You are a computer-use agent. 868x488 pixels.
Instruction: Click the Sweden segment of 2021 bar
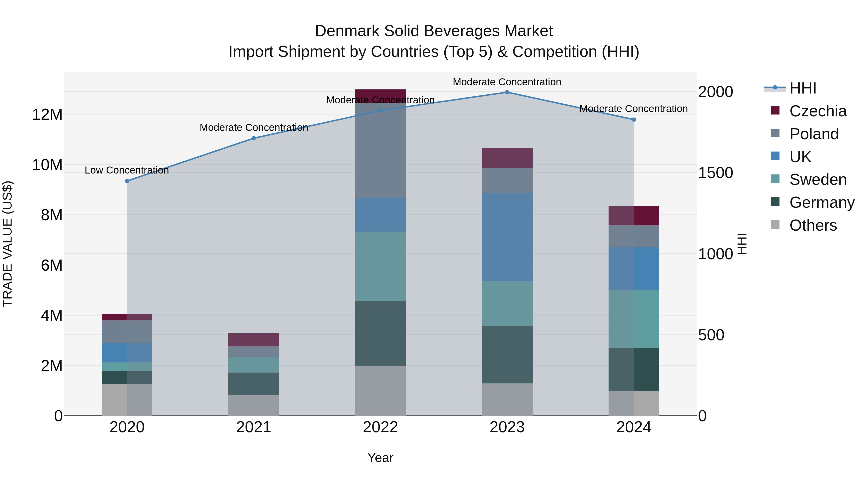point(254,365)
